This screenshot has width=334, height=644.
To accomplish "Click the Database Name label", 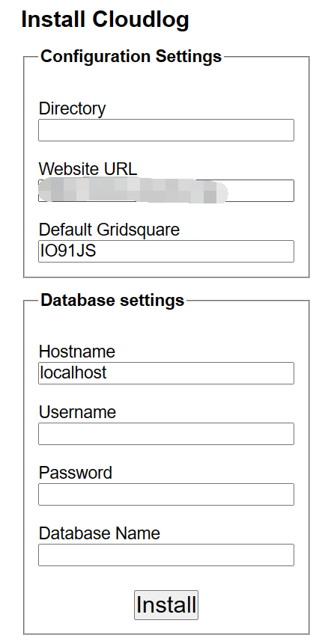I will 99,533.
